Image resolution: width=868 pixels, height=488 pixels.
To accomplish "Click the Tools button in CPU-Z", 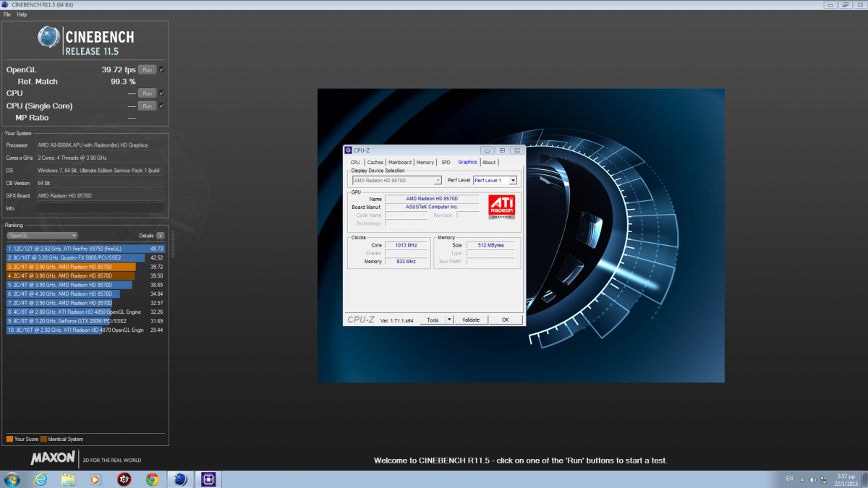I will [x=433, y=320].
